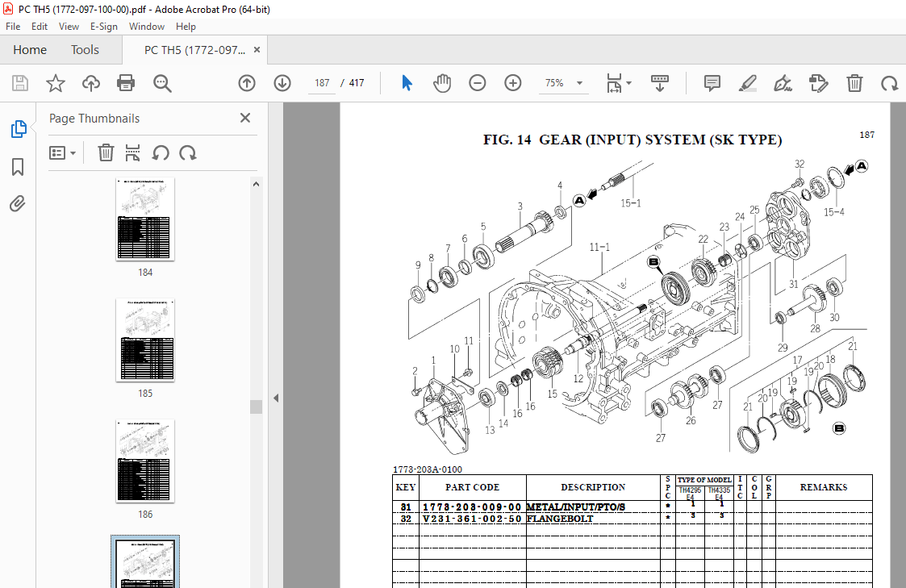The image size is (906, 588).
Task: Close the Page Thumbnails panel
Action: (244, 118)
